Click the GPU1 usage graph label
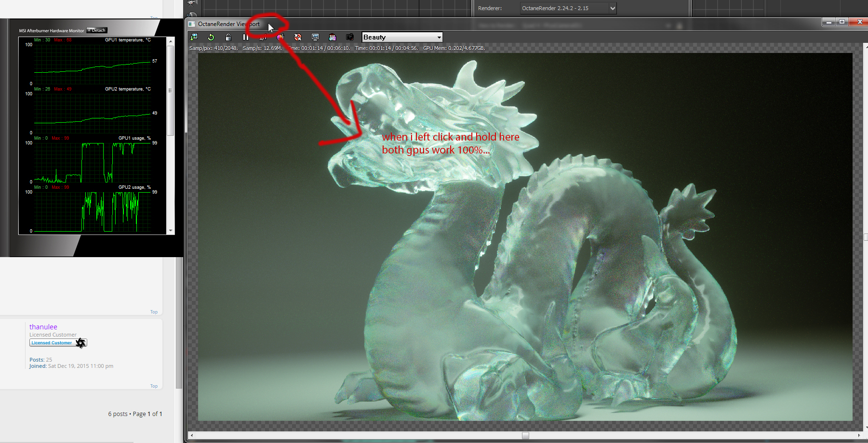The image size is (868, 443). pyautogui.click(x=134, y=138)
